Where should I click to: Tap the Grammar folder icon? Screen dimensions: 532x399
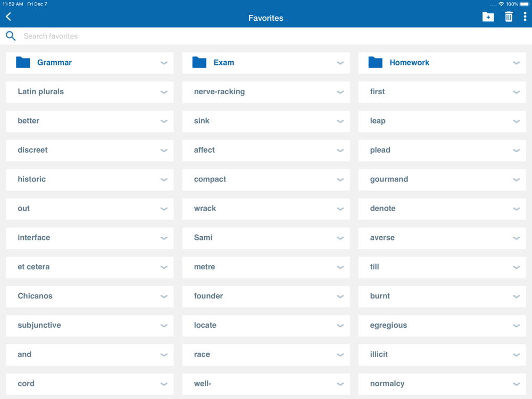tap(23, 62)
